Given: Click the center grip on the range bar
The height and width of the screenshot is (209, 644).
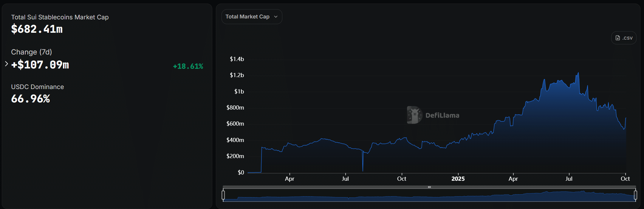Looking at the screenshot, I should 429,187.
